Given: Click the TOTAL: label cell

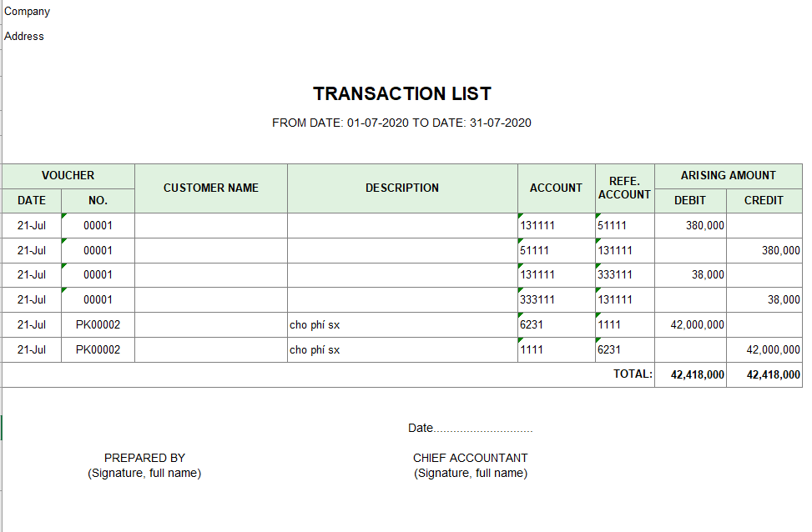Looking at the screenshot, I should 633,374.
